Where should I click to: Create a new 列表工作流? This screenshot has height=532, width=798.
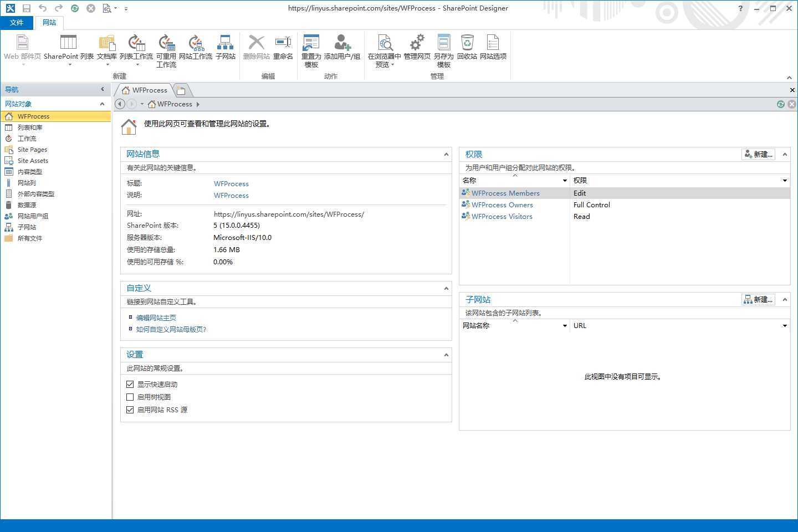(136, 49)
